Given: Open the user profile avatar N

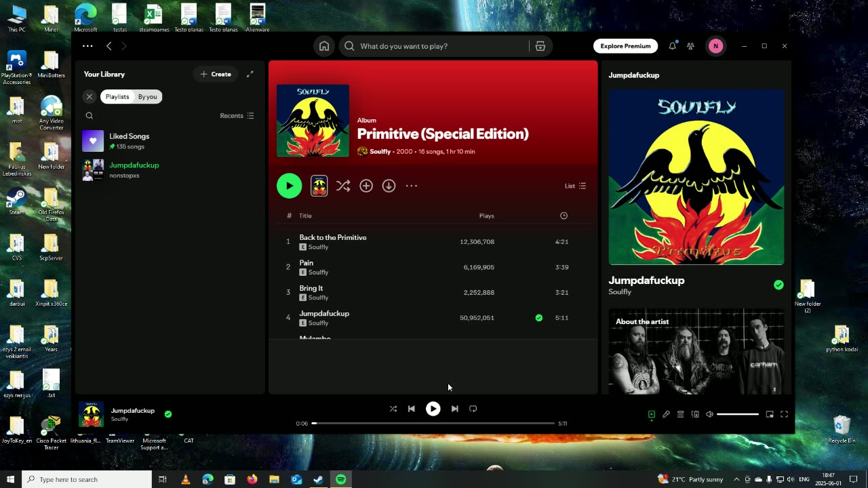Looking at the screenshot, I should point(715,46).
